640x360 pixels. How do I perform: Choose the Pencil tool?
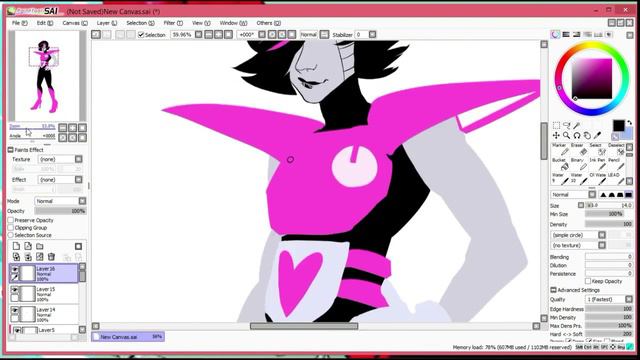(x=616, y=164)
